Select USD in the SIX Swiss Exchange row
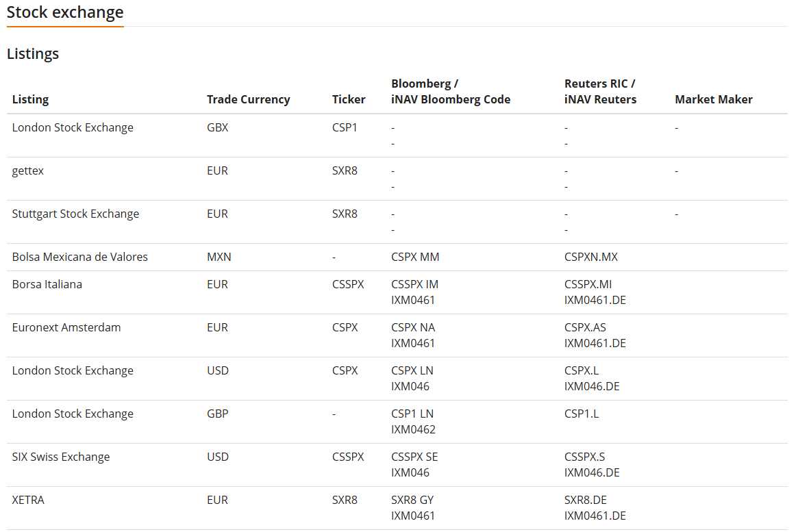The height and width of the screenshot is (532, 796). point(218,457)
